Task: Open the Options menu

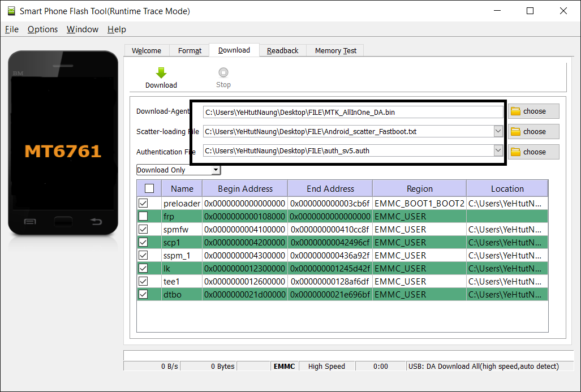Action: coord(42,29)
